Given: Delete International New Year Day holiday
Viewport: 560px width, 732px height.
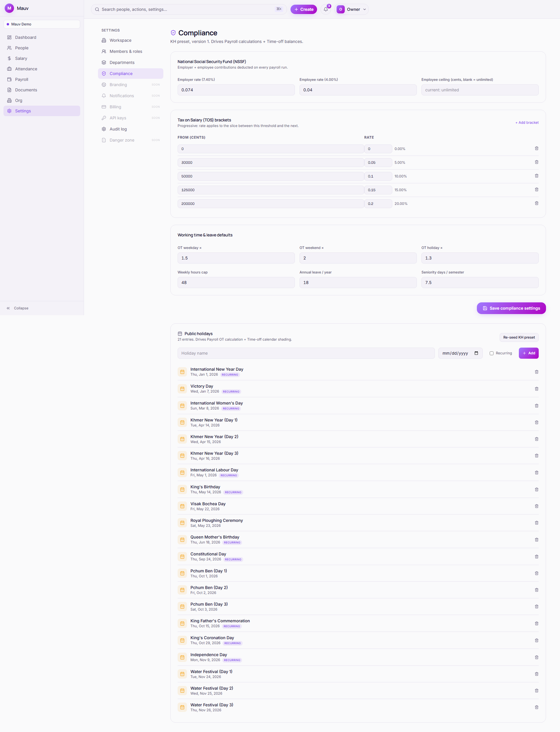Looking at the screenshot, I should click(x=537, y=372).
